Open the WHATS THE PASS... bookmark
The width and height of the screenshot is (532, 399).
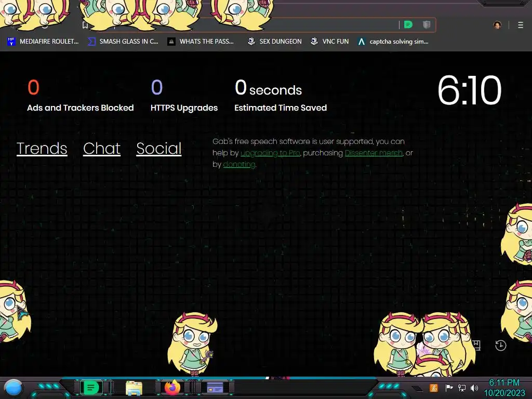click(x=201, y=42)
